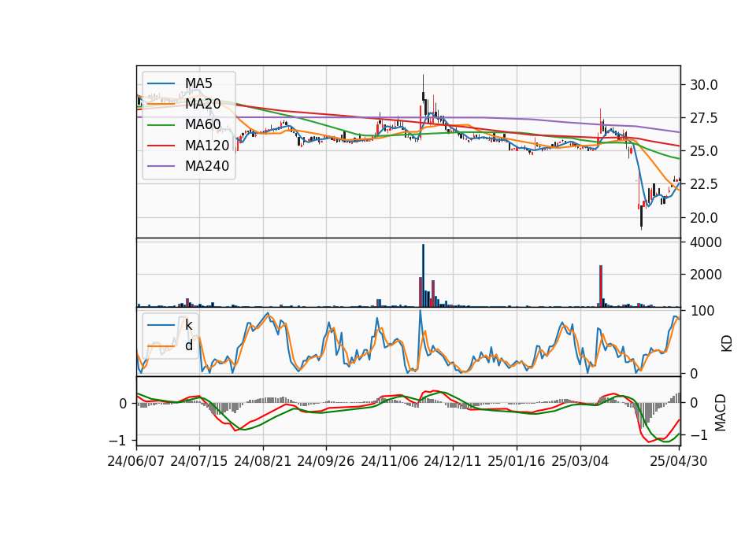Click the 25/04/30 date label

pos(679,461)
